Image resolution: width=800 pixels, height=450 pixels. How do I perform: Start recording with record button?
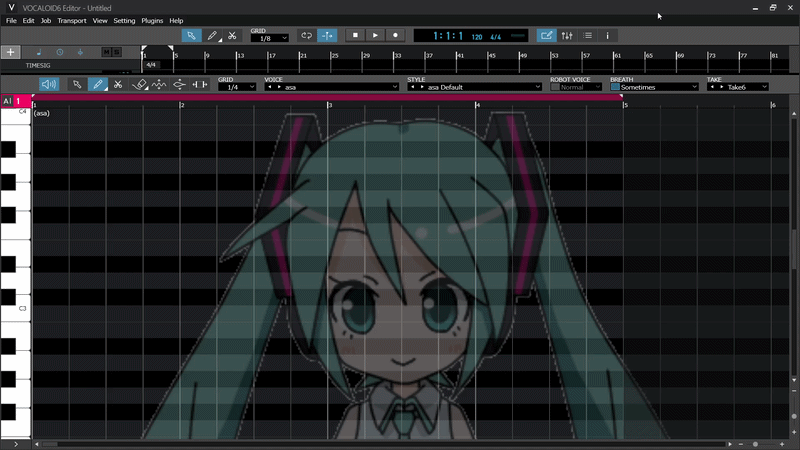(395, 35)
